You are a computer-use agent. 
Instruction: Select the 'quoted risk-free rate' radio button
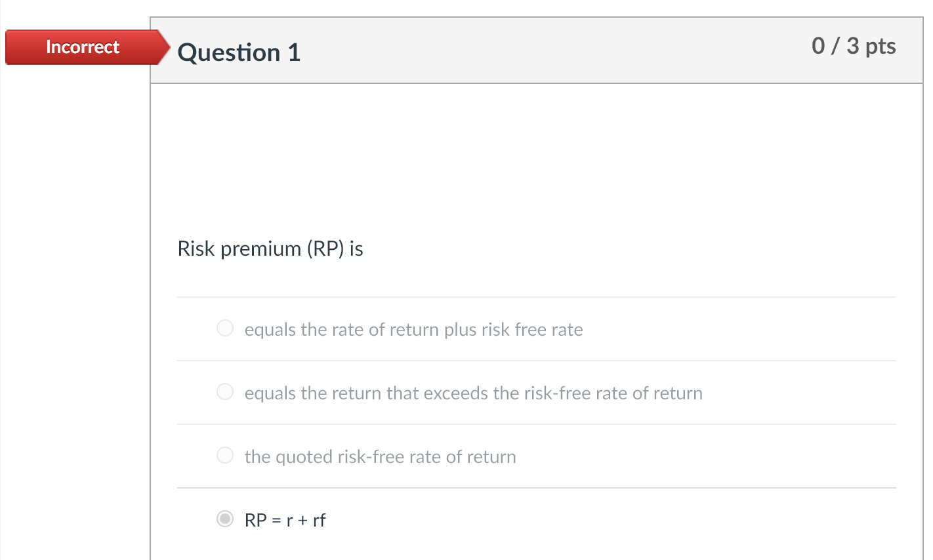click(x=225, y=455)
